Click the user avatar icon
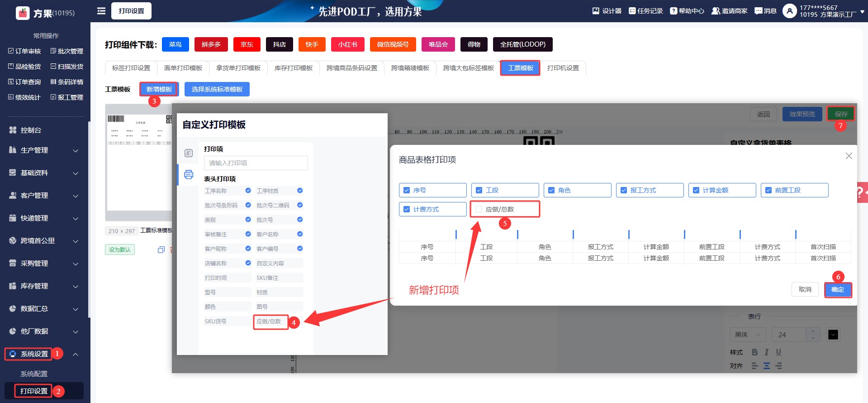Image resolution: width=868 pixels, height=403 pixels. [789, 11]
